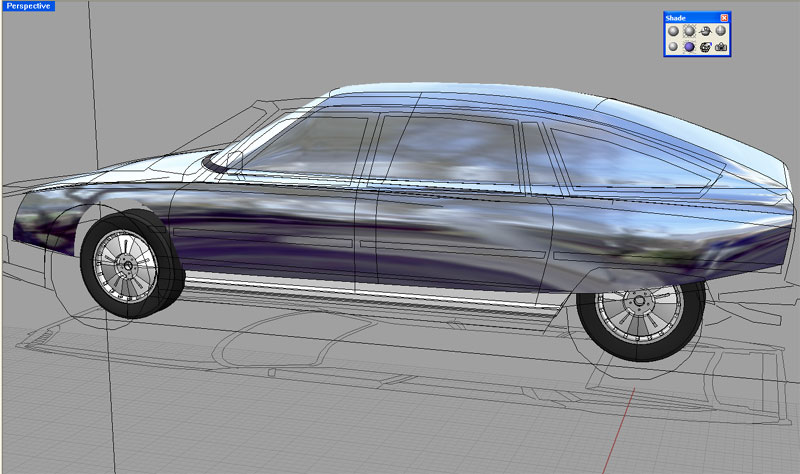Close the Shade floating toolbar
The image size is (800, 474).
[x=724, y=18]
